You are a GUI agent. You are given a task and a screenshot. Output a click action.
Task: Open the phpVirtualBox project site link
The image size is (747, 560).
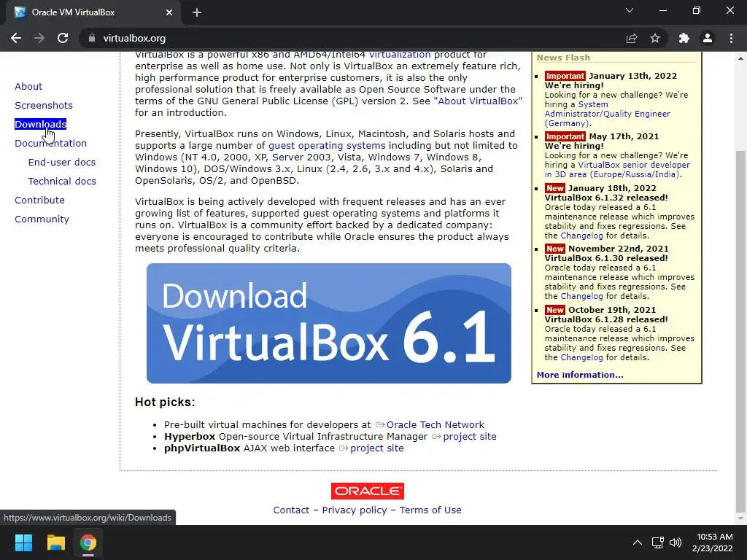[377, 448]
